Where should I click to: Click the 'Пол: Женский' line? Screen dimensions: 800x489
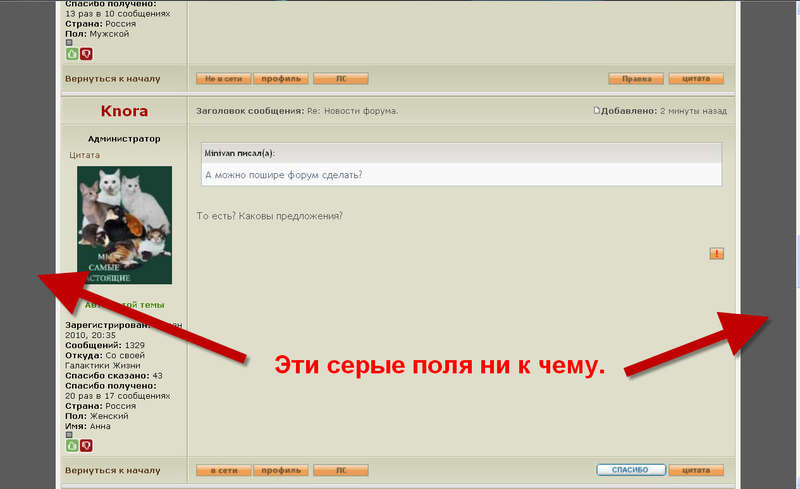pos(96,416)
